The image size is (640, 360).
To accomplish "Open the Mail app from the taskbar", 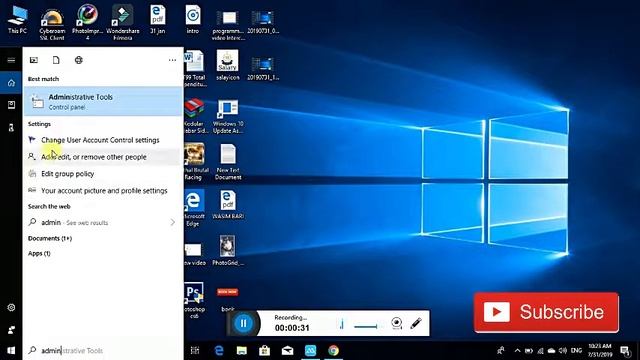I will click(x=287, y=350).
